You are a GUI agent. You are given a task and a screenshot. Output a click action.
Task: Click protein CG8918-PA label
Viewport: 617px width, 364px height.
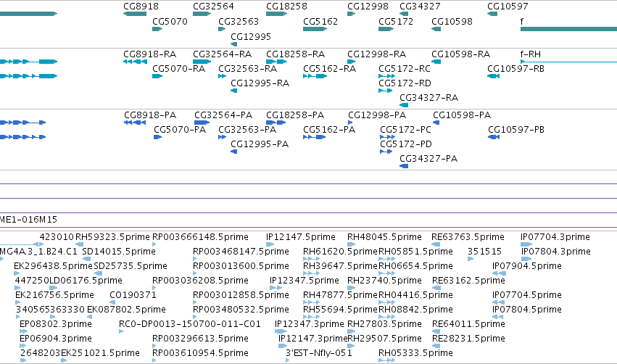pyautogui.click(x=150, y=115)
